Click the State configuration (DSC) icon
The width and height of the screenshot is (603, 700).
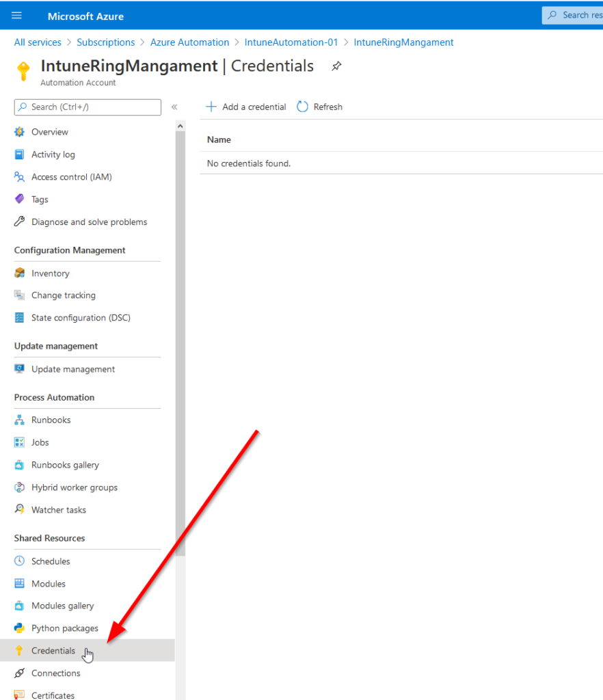[x=19, y=317]
